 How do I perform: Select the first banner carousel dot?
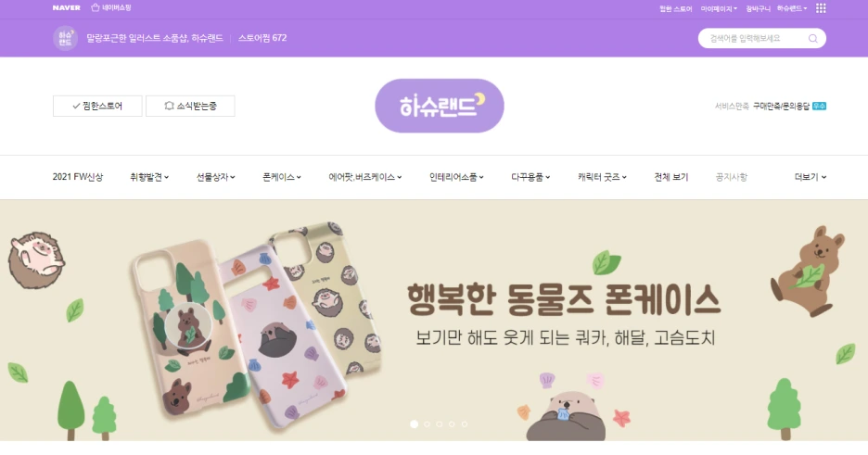pos(415,424)
